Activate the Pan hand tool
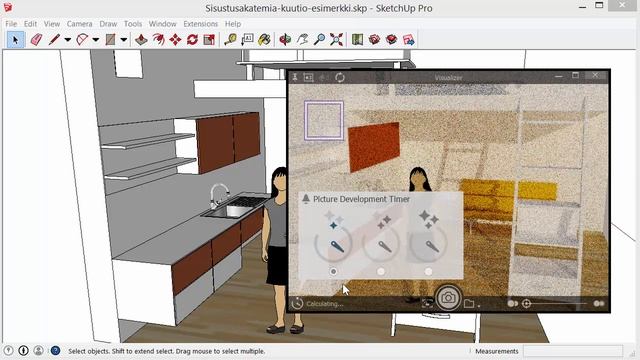The width and height of the screenshot is (640, 360). point(302,40)
